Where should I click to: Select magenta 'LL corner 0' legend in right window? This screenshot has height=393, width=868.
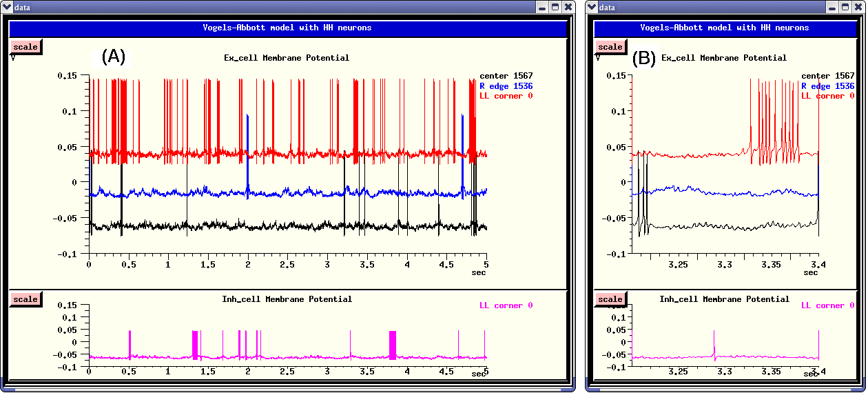click(x=828, y=305)
